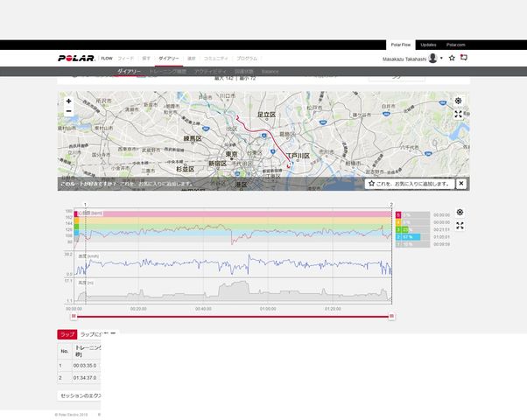The image size is (527, 420).
Task: Close the add-route-to-favorites banner
Action: click(461, 184)
